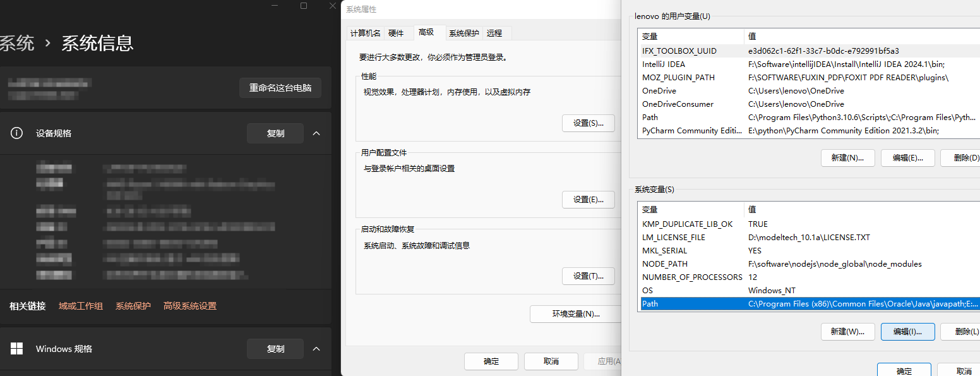Maximize the Settings window
980x376 pixels.
coord(304,6)
